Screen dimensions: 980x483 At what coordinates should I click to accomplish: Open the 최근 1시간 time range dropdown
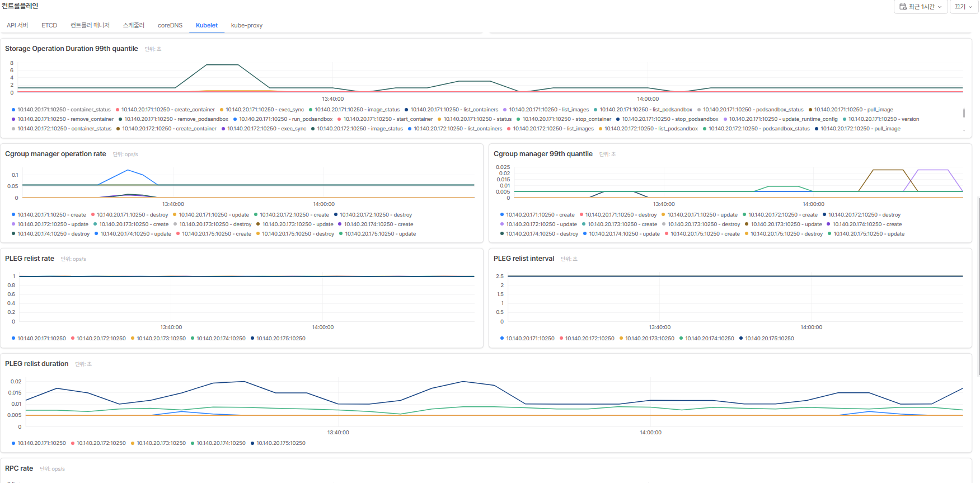[921, 7]
